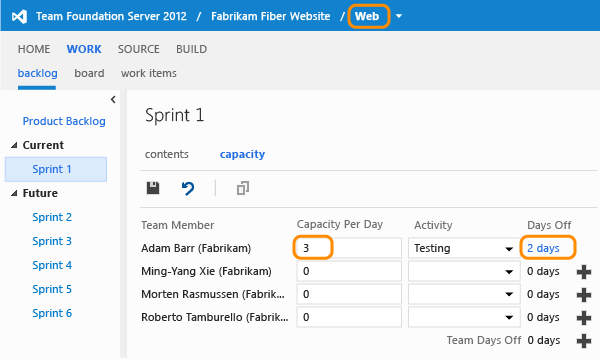This screenshot has width=600, height=360.
Task: Click the copy capacity from previous sprint icon
Action: point(243,188)
